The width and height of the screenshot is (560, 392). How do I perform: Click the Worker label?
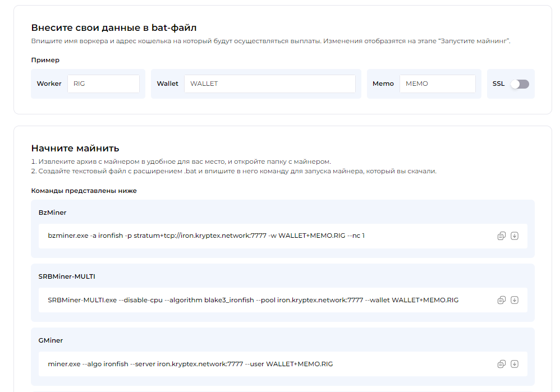tap(49, 84)
